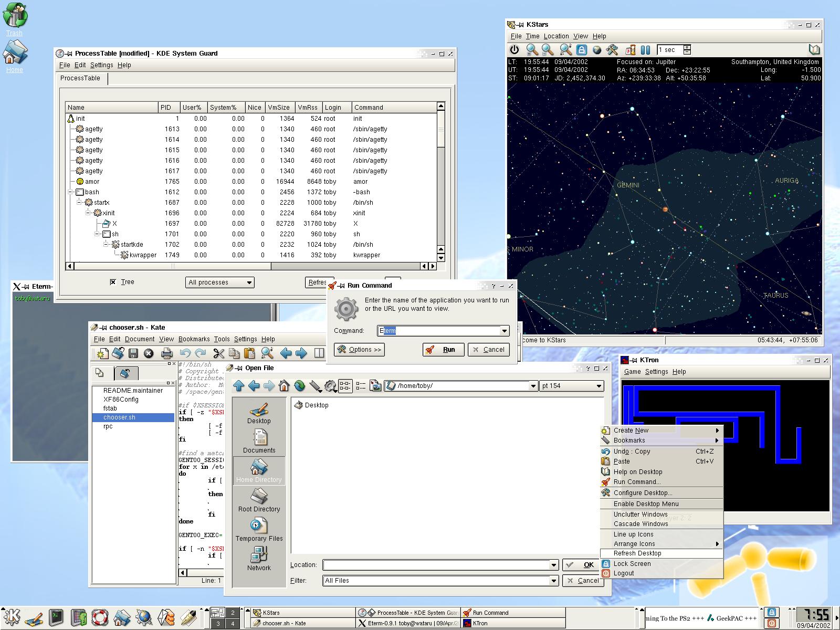Open the KDE K menu in panel
Image resolution: width=840 pixels, height=630 pixels.
pyautogui.click(x=11, y=617)
